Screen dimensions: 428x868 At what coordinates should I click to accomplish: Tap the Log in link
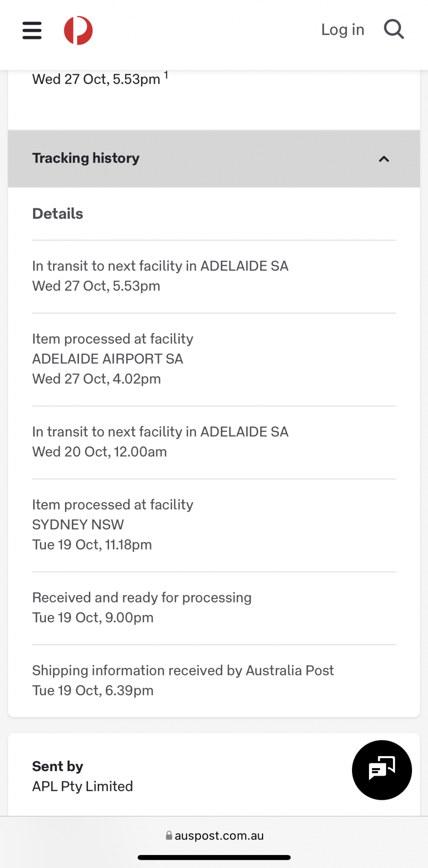[342, 30]
